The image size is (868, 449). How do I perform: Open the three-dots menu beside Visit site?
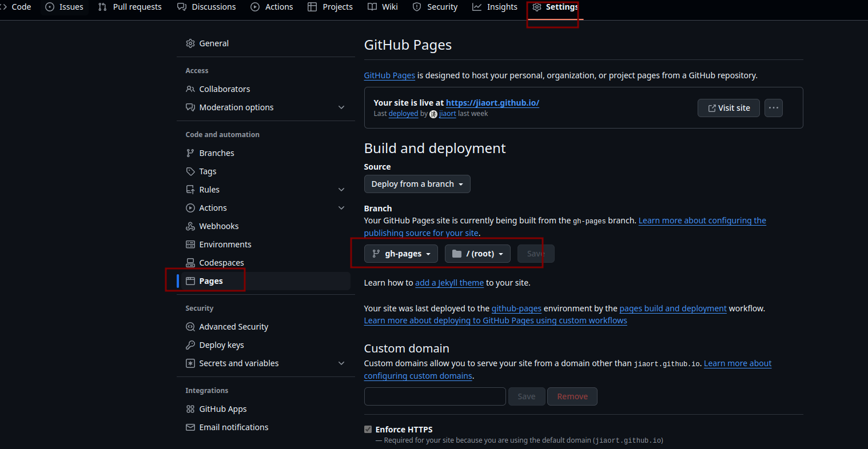[x=774, y=108]
